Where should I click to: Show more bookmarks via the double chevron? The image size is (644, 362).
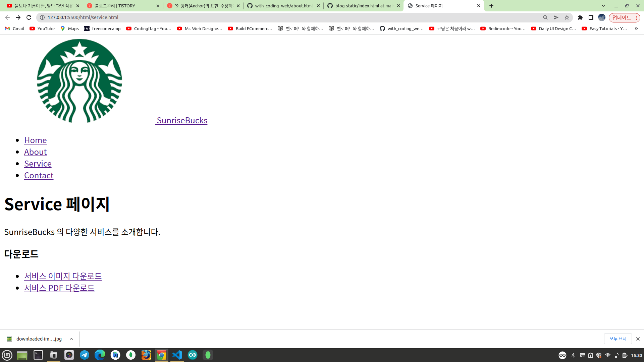[x=636, y=28]
